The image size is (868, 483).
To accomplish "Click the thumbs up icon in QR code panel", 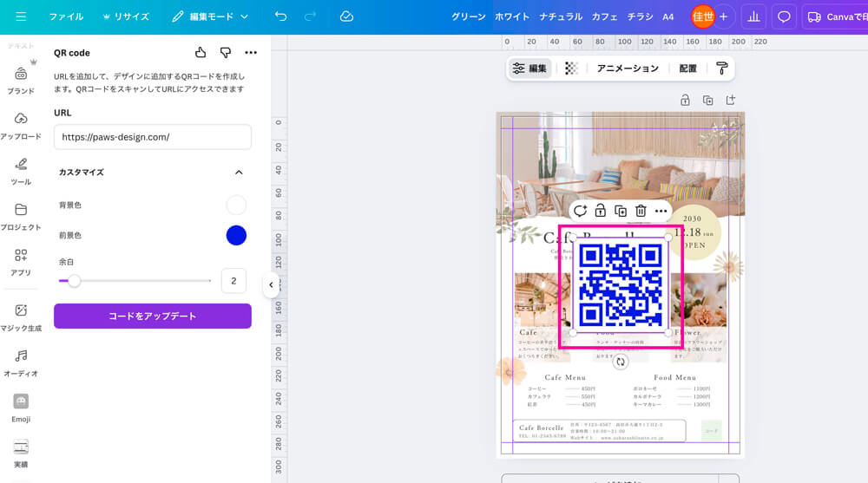I will click(201, 53).
